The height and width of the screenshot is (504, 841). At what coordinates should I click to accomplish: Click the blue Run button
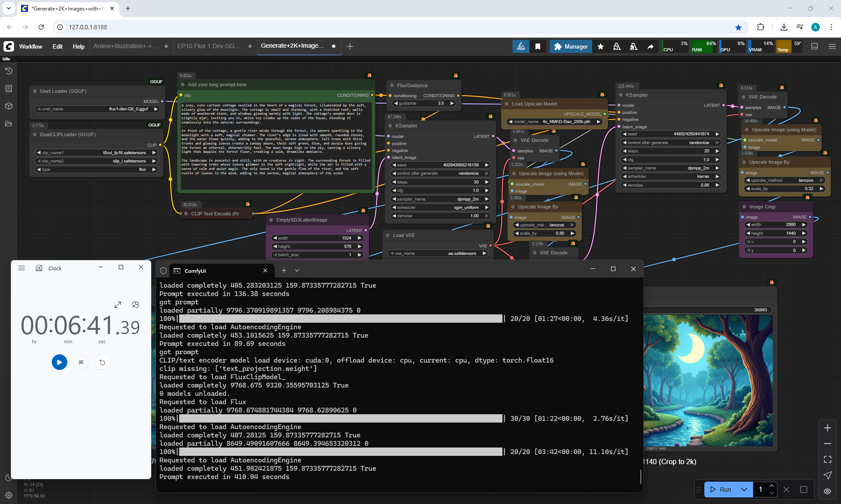click(x=721, y=490)
